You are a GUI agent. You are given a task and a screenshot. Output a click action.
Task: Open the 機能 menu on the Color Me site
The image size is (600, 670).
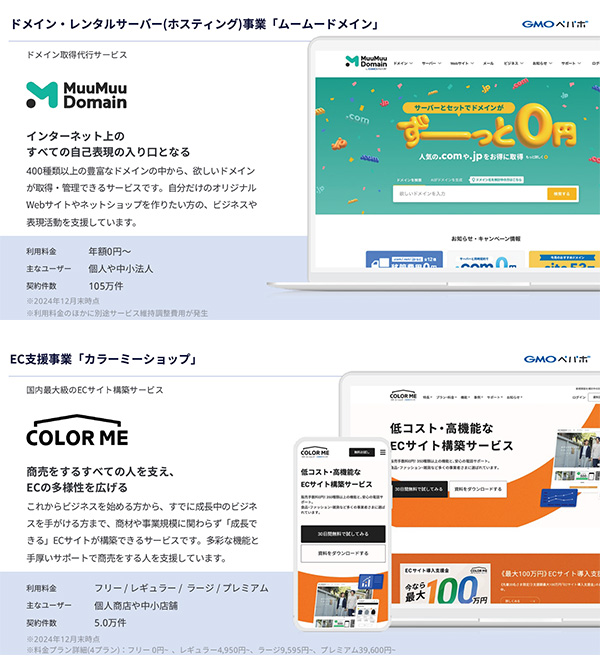[x=465, y=397]
